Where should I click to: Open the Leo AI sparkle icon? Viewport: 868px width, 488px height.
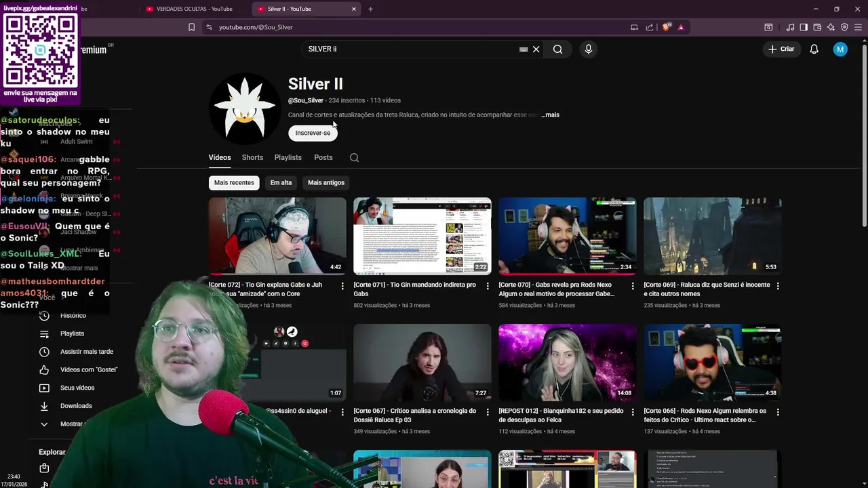click(x=831, y=27)
